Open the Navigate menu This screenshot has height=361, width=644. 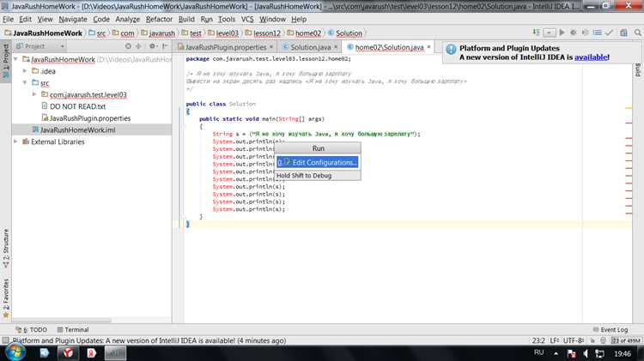coord(73,19)
